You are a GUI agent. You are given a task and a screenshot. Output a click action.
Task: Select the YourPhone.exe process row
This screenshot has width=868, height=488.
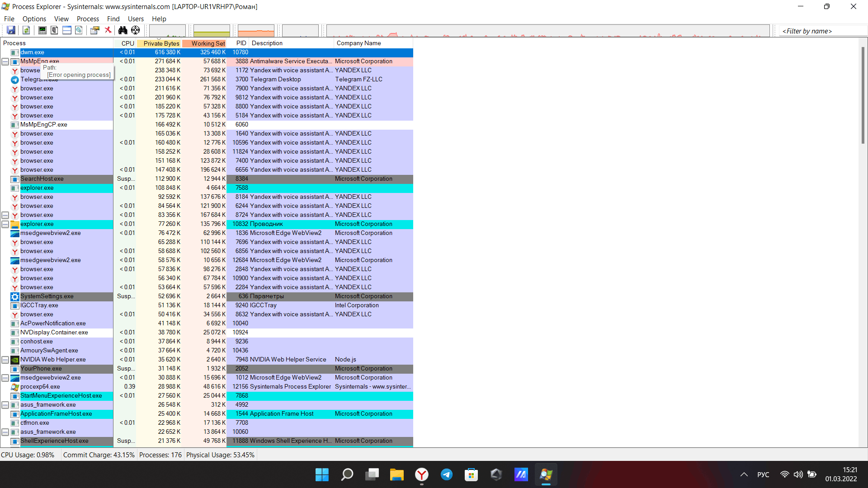click(207, 369)
